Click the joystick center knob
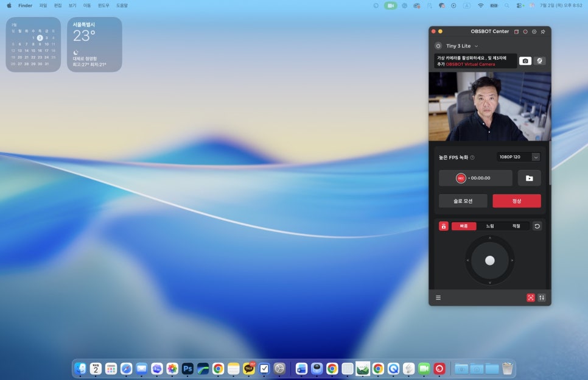The width and height of the screenshot is (588, 380). (490, 260)
